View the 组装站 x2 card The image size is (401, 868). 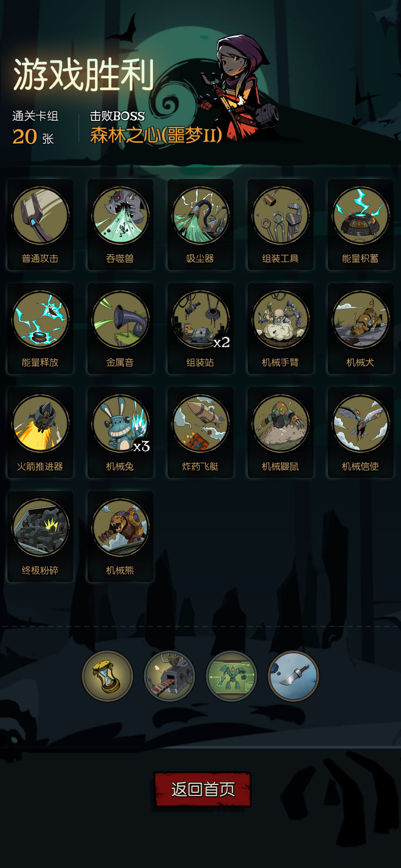(200, 328)
